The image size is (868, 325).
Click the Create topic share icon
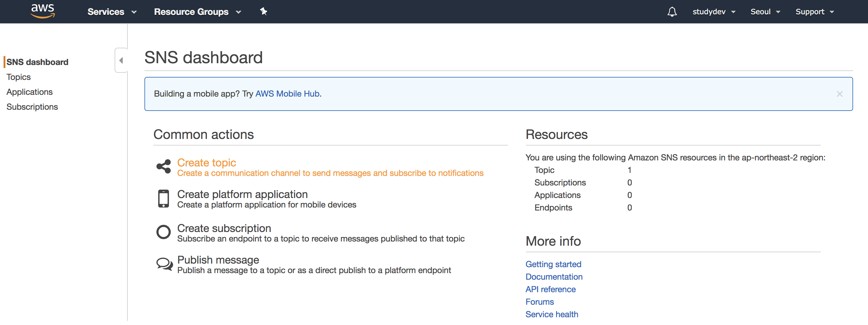point(164,167)
